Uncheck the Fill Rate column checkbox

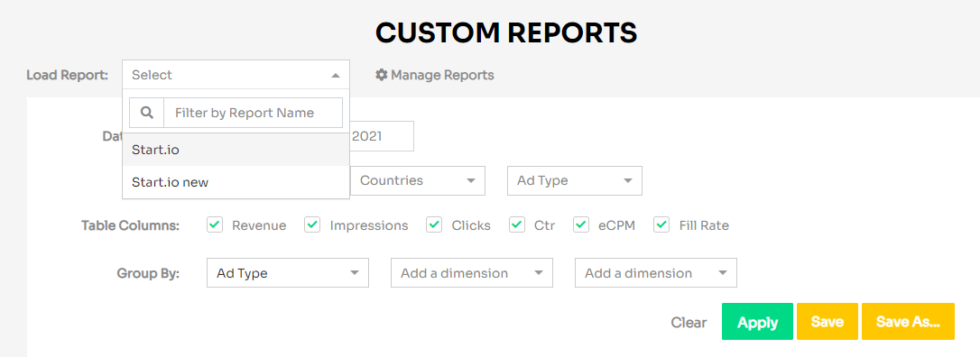(x=661, y=224)
